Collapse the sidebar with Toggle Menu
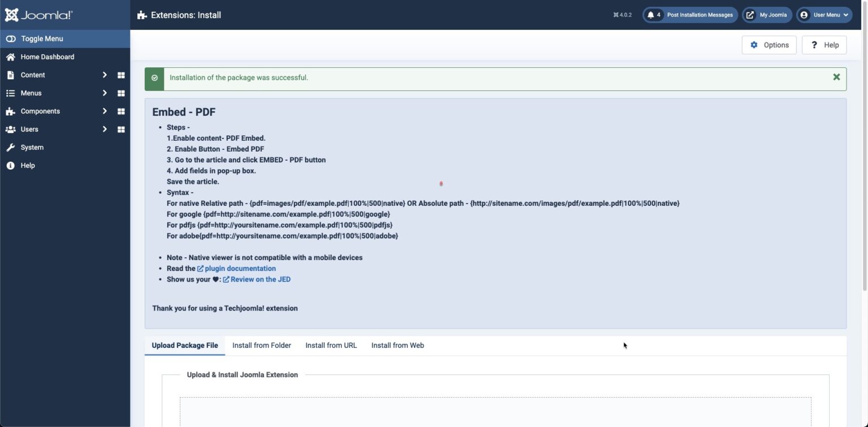Viewport: 868px width, 427px height. coord(42,38)
